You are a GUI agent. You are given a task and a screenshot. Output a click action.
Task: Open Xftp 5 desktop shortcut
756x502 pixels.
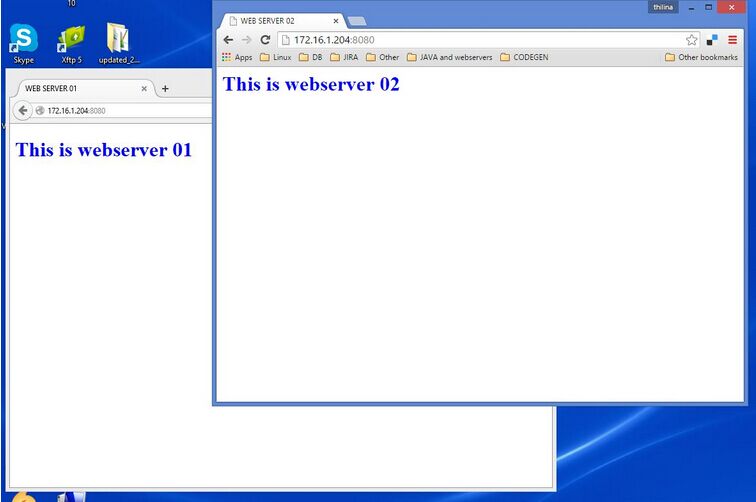71,43
